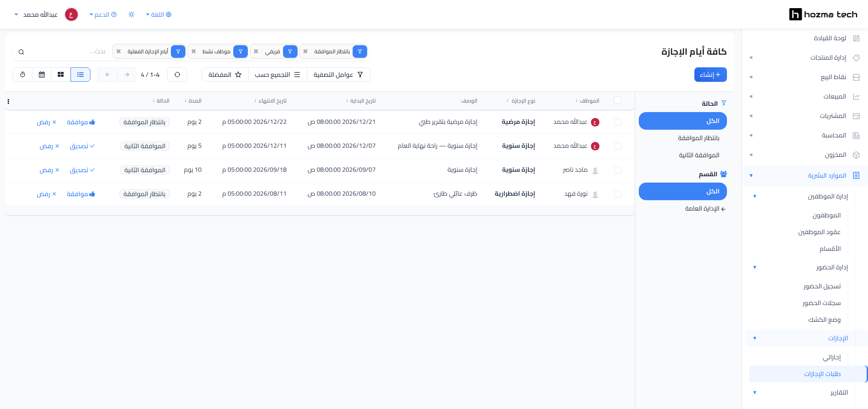This screenshot has height=409, width=868.
Task: Open the الدعم support dropdown
Action: coord(103,14)
